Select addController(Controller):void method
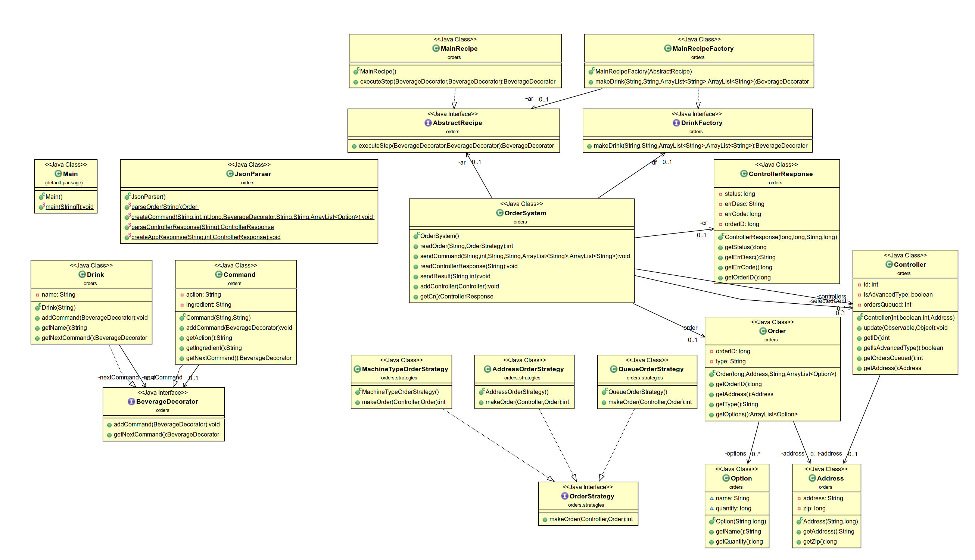Image resolution: width=975 pixels, height=560 pixels. tap(460, 286)
